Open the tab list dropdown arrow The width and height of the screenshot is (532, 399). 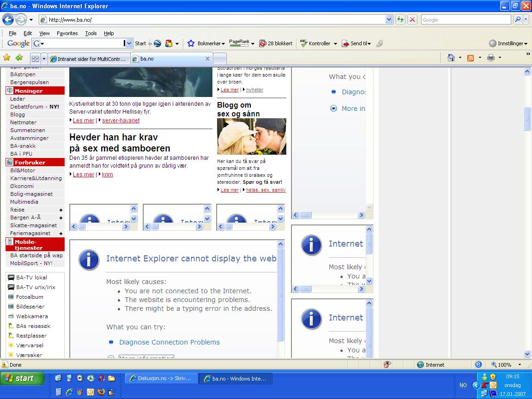44,59
